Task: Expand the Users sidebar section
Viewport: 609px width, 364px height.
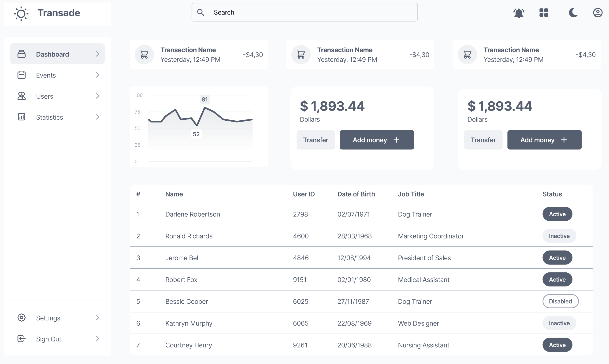Action: [98, 96]
